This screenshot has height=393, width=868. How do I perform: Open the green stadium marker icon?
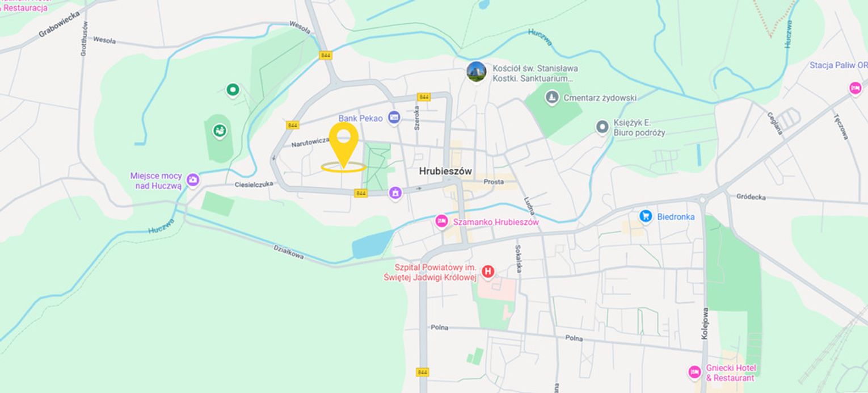[220, 131]
